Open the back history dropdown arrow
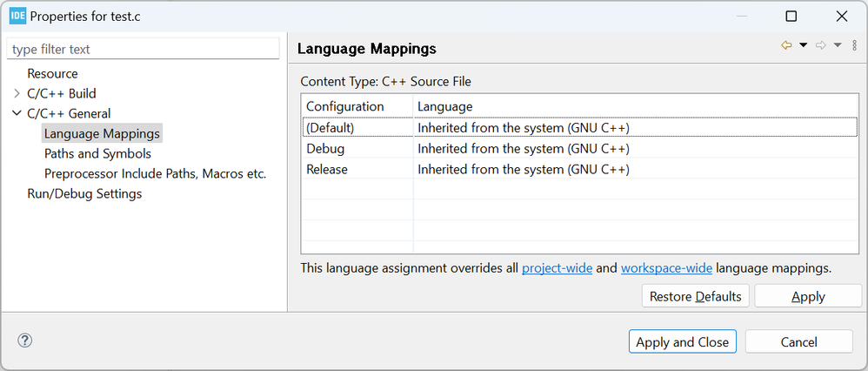The image size is (868, 371). [x=804, y=45]
